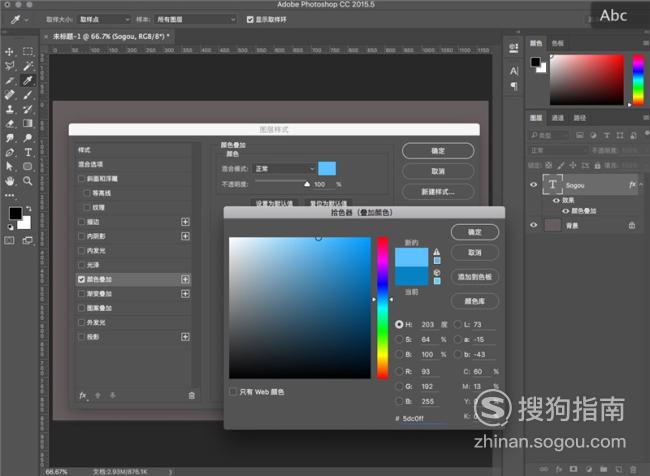Screen dimensions: 650x476
Task: Click 取消 in the color picker dialog
Action: point(475,253)
